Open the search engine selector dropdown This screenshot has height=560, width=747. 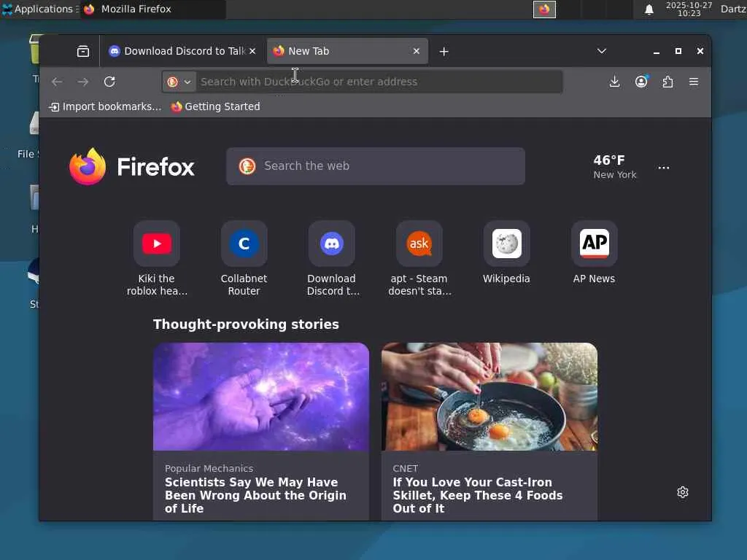tap(179, 82)
